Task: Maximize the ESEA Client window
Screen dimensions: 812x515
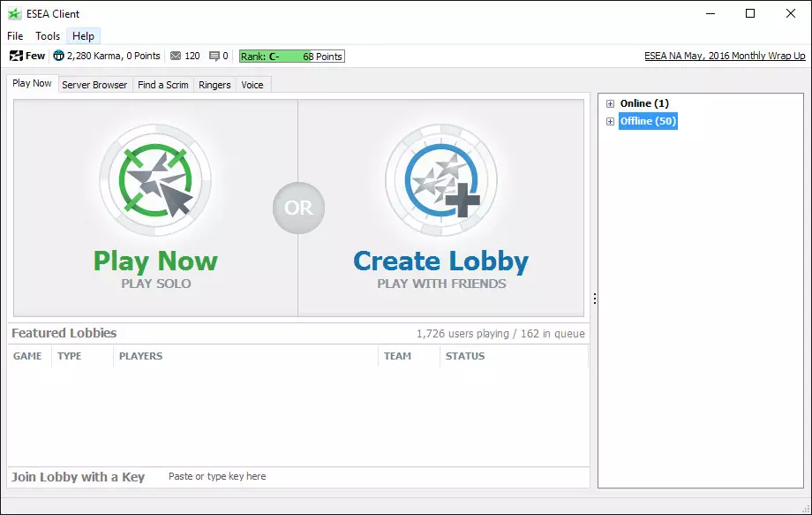Action: point(750,13)
